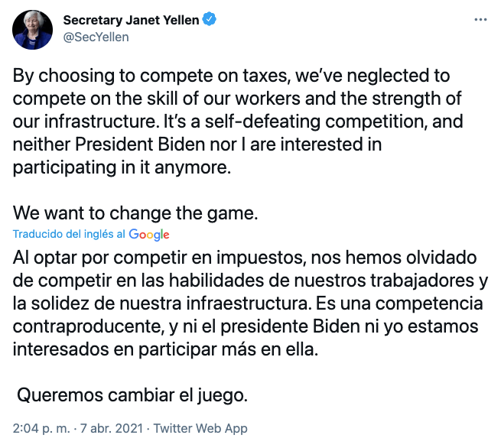This screenshot has height=448, width=501.
Task: Click the Google logo in translation notice
Action: tap(149, 235)
